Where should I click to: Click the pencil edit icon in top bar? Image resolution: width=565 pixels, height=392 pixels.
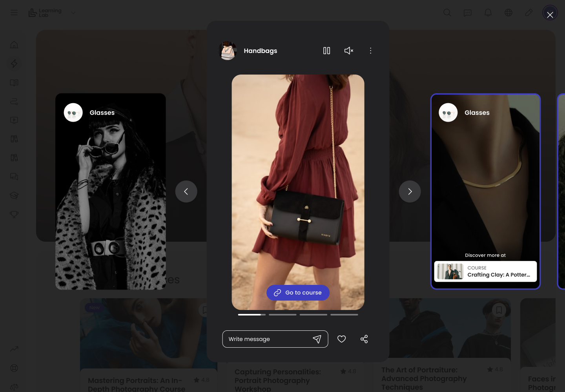(529, 13)
